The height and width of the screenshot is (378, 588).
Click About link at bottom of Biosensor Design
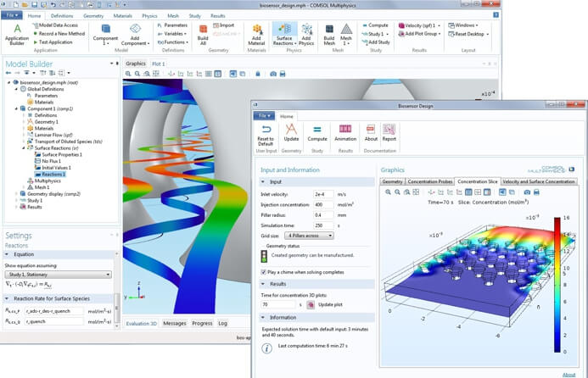point(568,375)
